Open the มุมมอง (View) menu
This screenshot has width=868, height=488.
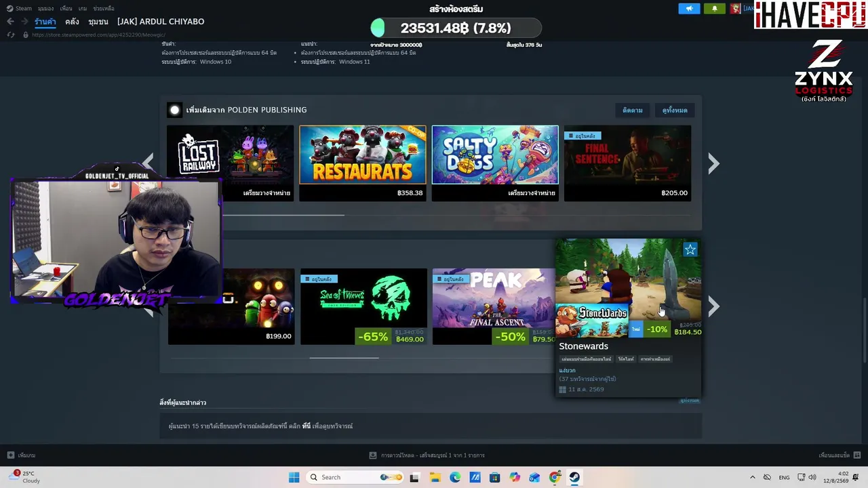click(45, 9)
